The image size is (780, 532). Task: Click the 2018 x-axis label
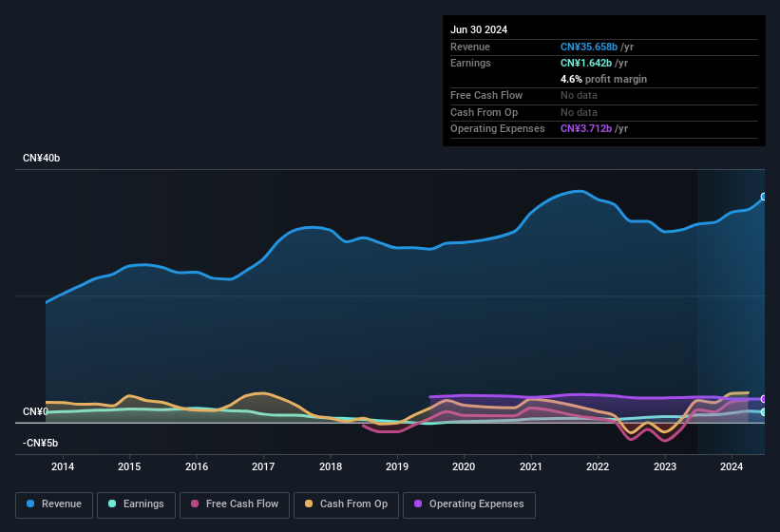tap(331, 466)
